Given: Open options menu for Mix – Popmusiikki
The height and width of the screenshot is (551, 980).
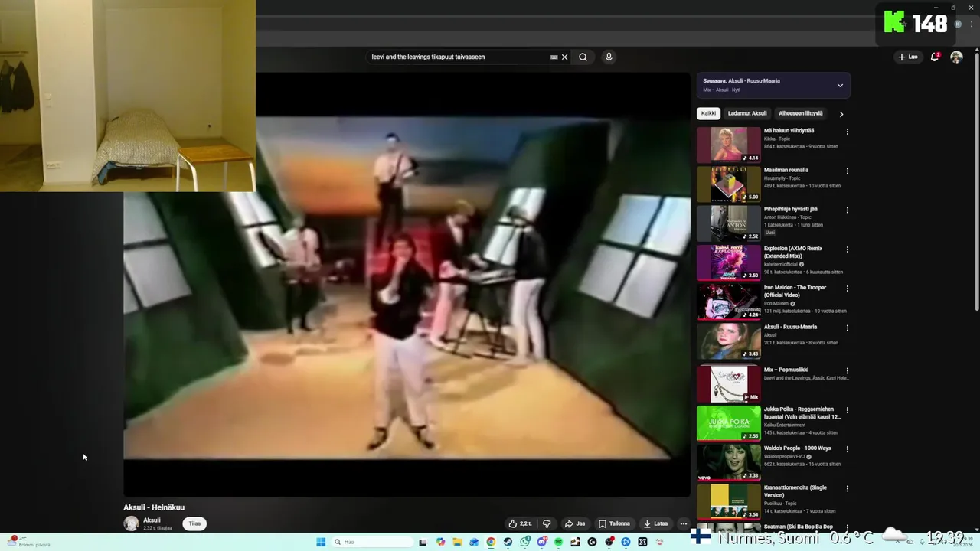Looking at the screenshot, I should click(x=847, y=370).
